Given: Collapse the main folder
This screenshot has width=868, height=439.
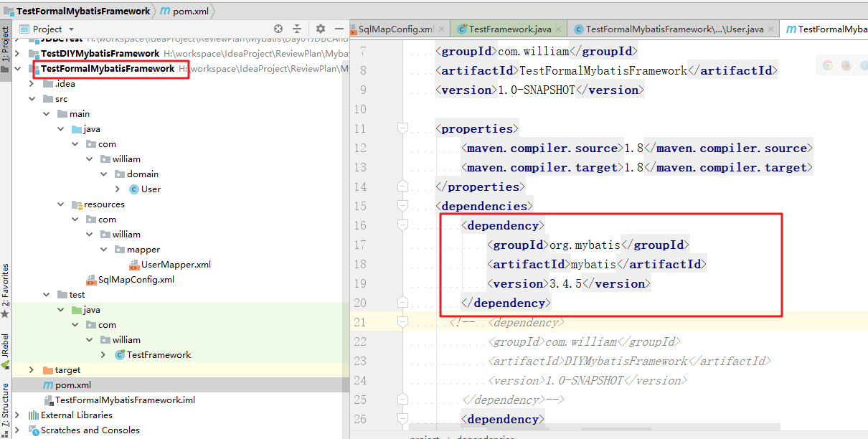Looking at the screenshot, I should [46, 114].
